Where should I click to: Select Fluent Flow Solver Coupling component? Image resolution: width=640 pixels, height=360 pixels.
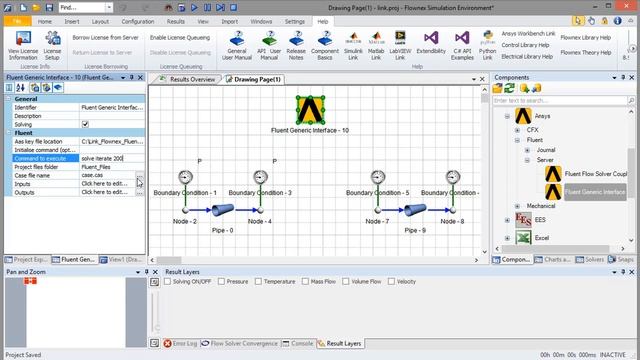coord(587,174)
